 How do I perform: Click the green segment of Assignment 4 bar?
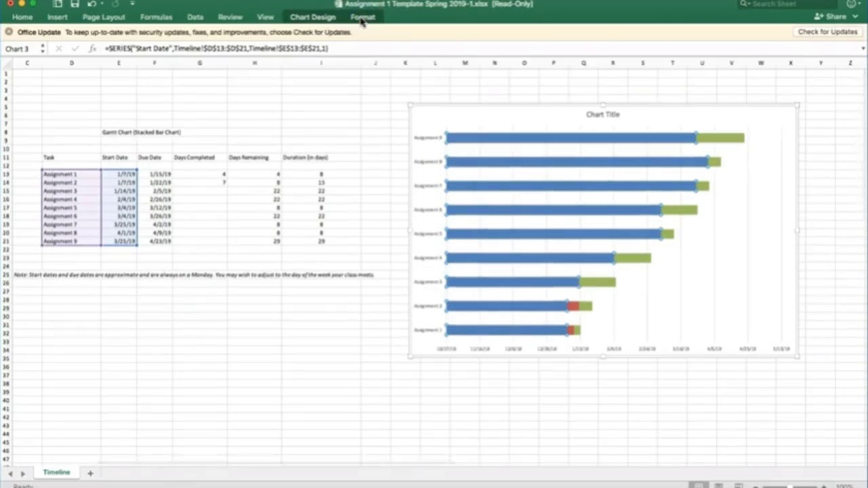pos(633,258)
